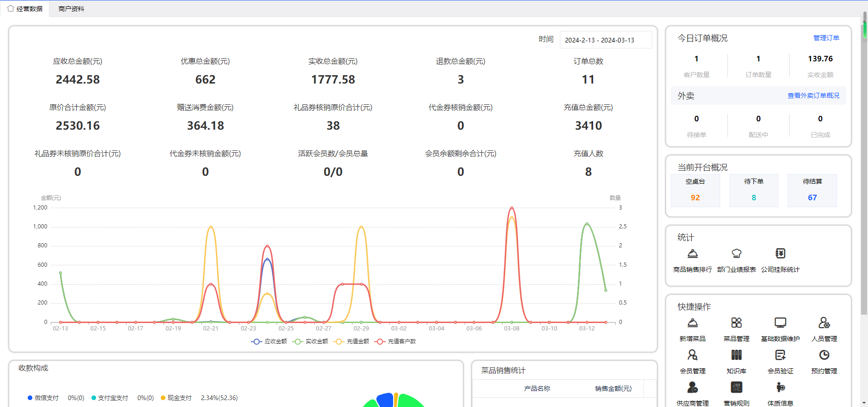The width and height of the screenshot is (868, 407).
Task: Open 营销规则 shortcut icon
Action: click(736, 387)
